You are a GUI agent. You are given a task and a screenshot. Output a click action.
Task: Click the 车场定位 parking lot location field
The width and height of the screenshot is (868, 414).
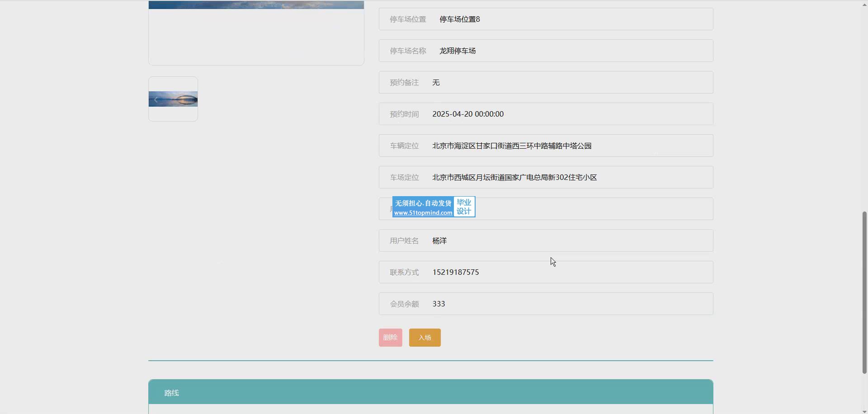click(x=546, y=177)
